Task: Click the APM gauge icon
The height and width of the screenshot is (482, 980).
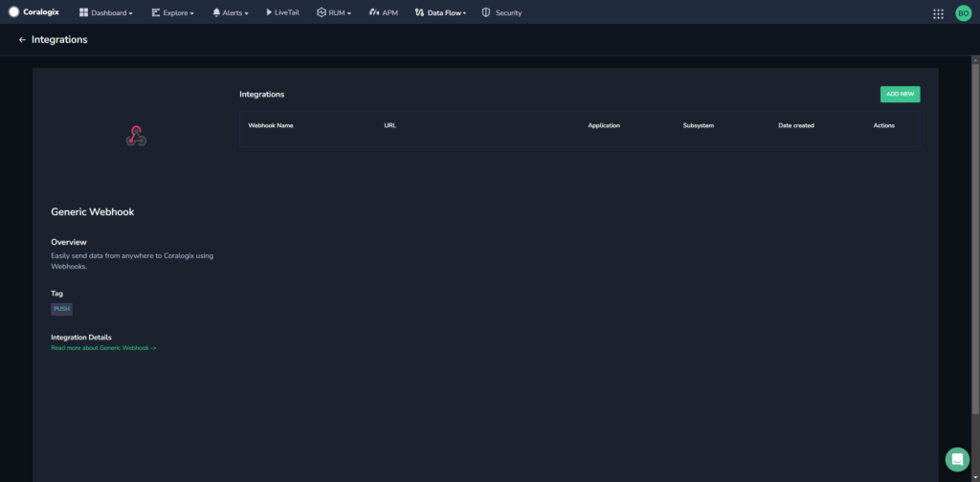Action: [x=374, y=12]
